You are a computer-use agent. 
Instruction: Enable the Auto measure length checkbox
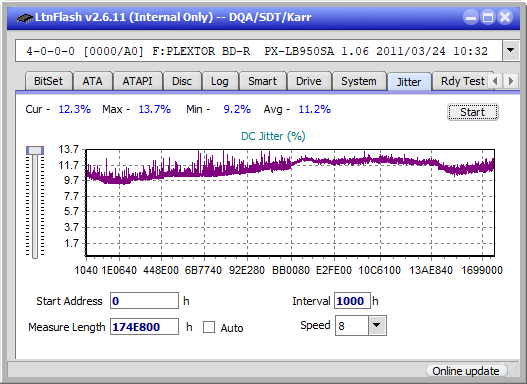tap(209, 327)
